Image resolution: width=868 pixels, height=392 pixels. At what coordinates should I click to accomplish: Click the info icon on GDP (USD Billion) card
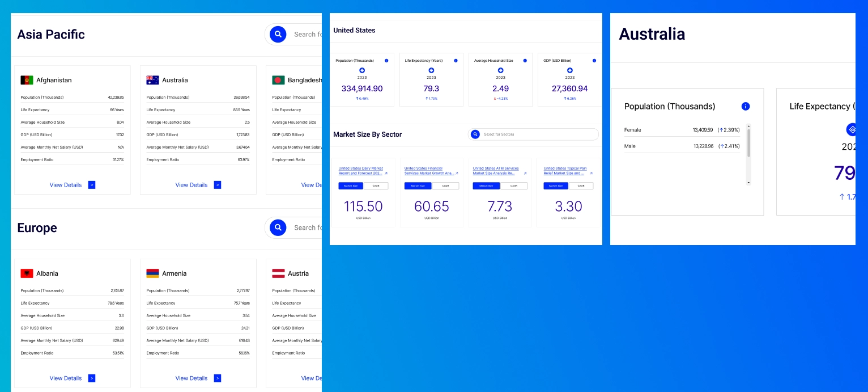(594, 61)
